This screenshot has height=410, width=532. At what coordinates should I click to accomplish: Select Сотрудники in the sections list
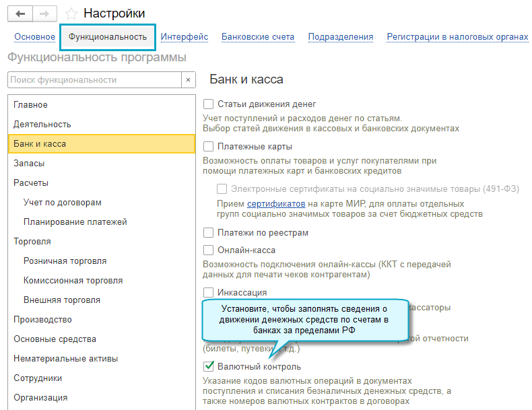pos(102,378)
